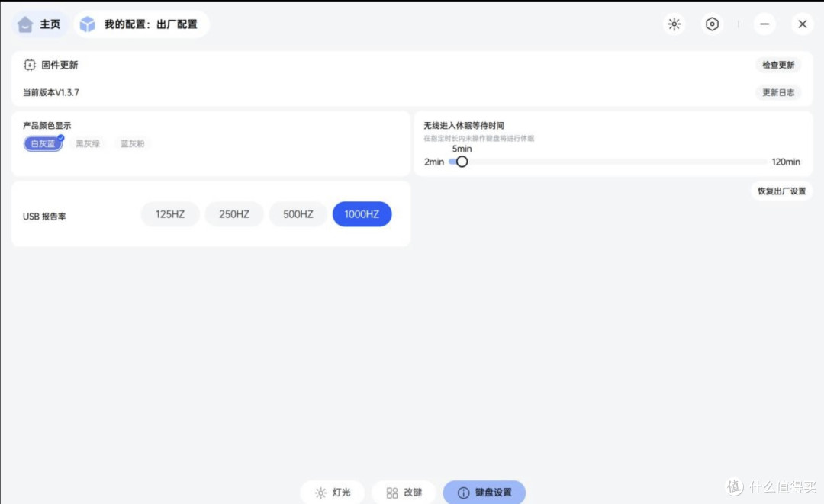Click the sleep time slider handle
Viewport: 824px width, 504px height.
coord(462,162)
